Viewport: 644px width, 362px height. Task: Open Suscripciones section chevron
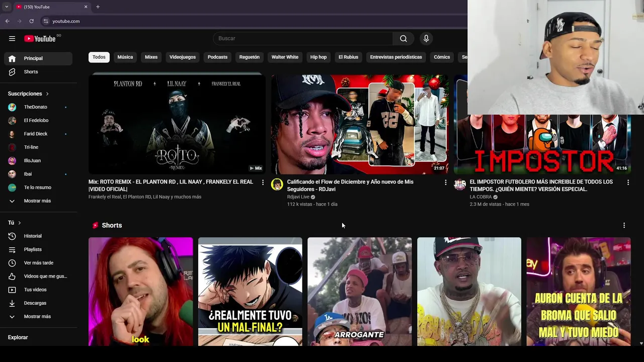[47, 94]
